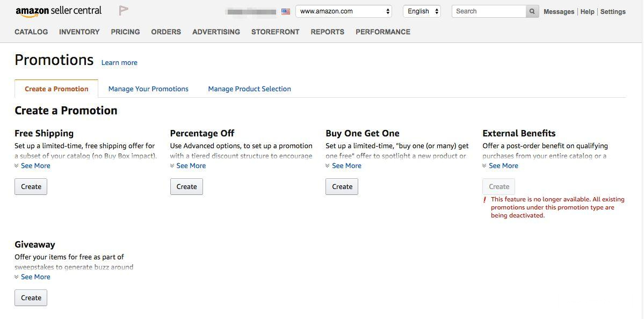Open the Pricing menu
Viewport: 644px width, 319px height.
125,32
